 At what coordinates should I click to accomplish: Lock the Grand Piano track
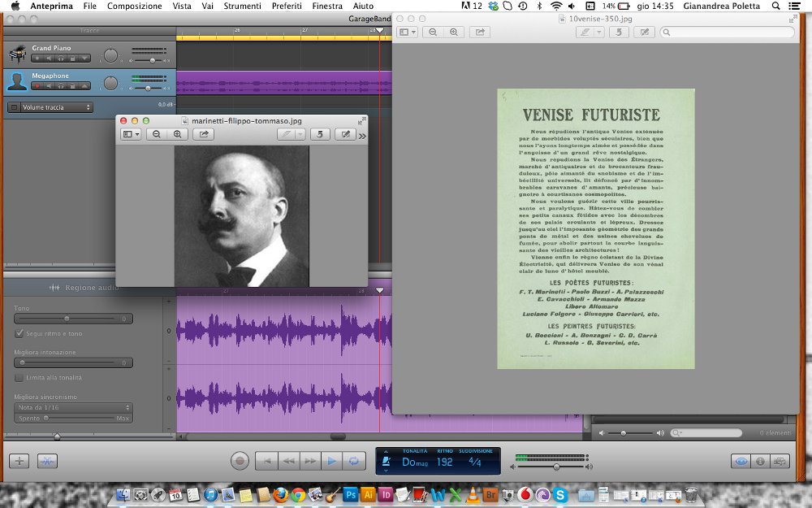(x=72, y=59)
